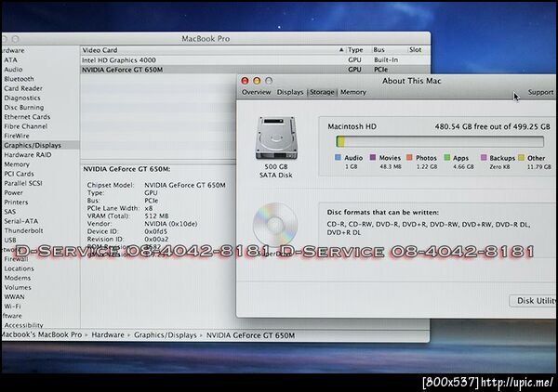Select the Intel HD Graphics 4000 row

pos(255,60)
